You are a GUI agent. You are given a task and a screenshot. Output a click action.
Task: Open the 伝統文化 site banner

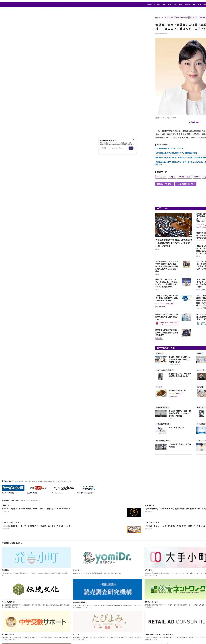(x=36, y=589)
